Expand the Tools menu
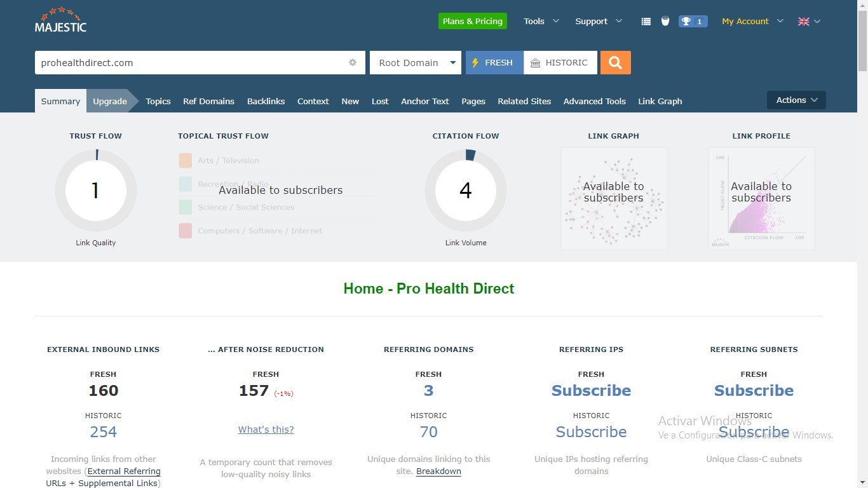 click(x=541, y=21)
